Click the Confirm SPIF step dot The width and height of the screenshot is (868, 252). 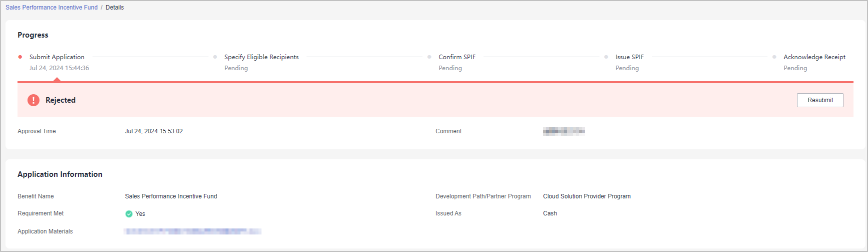pyautogui.click(x=429, y=57)
